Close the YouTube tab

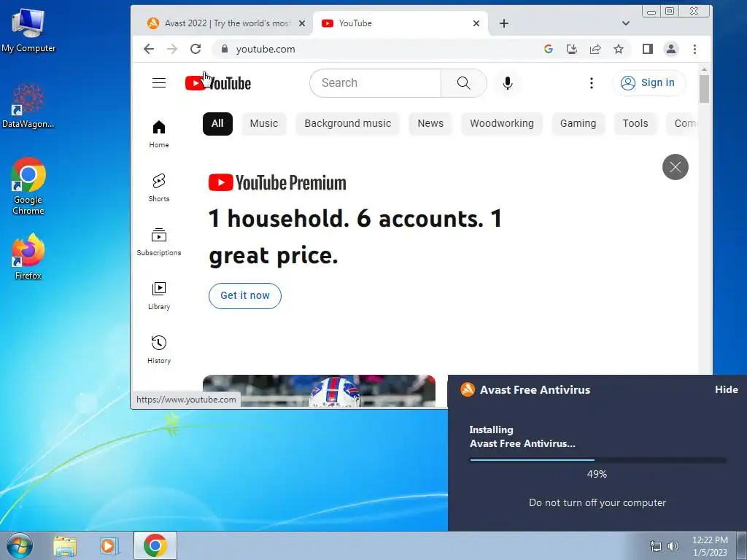coord(476,23)
